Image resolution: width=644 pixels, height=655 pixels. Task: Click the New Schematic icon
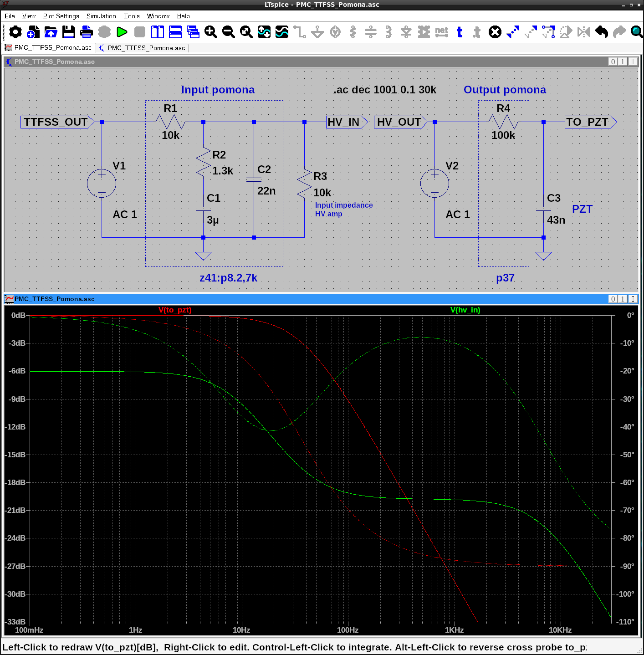33,32
